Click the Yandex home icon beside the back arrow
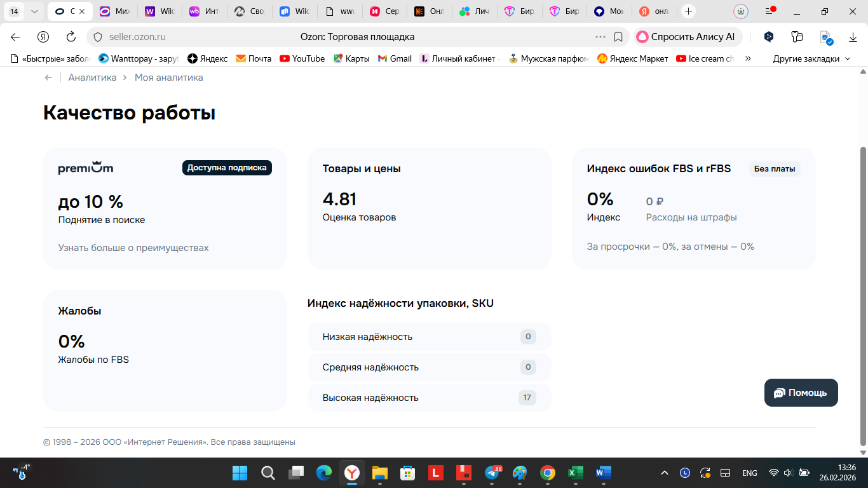868x488 pixels. (x=43, y=37)
